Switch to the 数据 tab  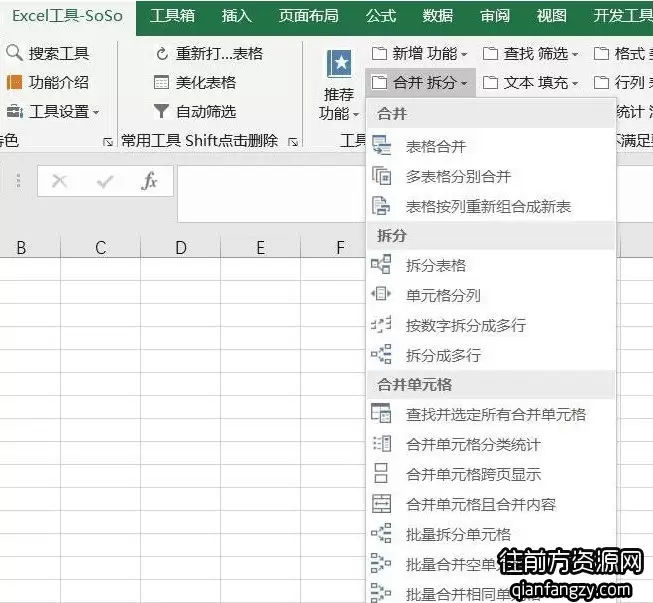tap(438, 16)
